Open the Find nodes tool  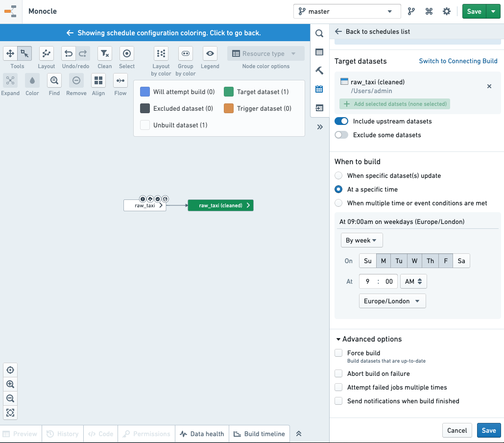(x=54, y=80)
